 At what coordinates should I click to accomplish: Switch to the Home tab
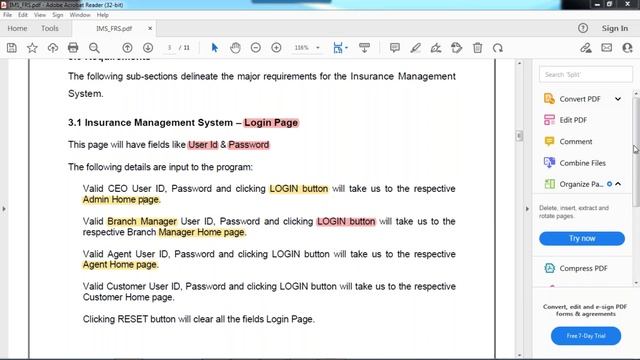tap(17, 28)
